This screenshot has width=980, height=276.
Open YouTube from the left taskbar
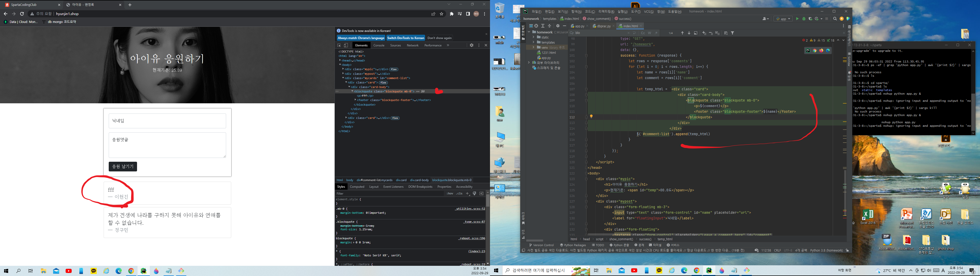(68, 271)
